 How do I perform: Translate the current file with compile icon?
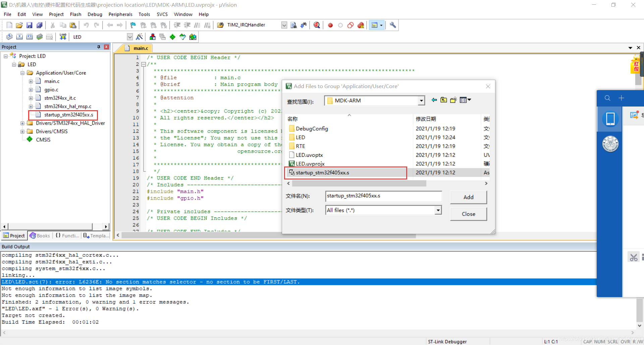(x=9, y=37)
